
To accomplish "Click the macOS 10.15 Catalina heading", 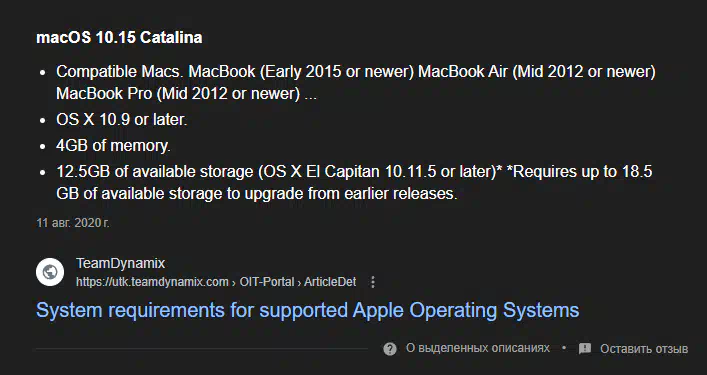I will pos(119,37).
